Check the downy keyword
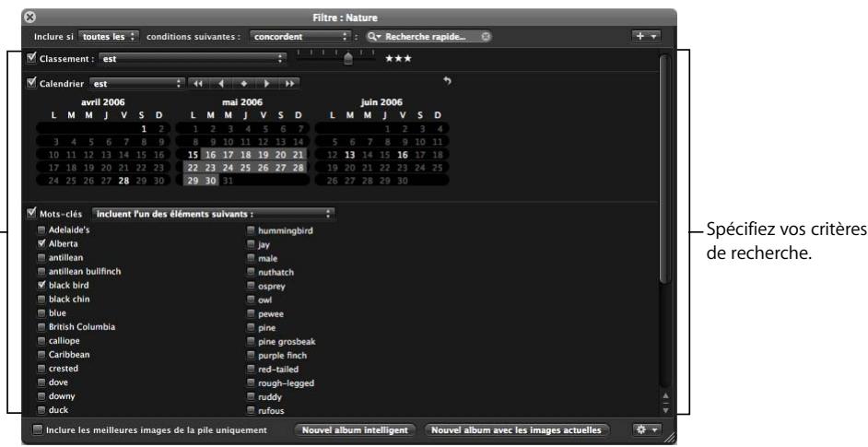 [x=41, y=396]
